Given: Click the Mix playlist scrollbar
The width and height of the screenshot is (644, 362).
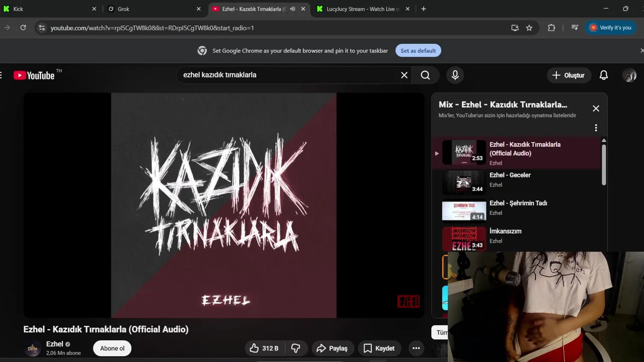Looking at the screenshot, I should pyautogui.click(x=604, y=164).
